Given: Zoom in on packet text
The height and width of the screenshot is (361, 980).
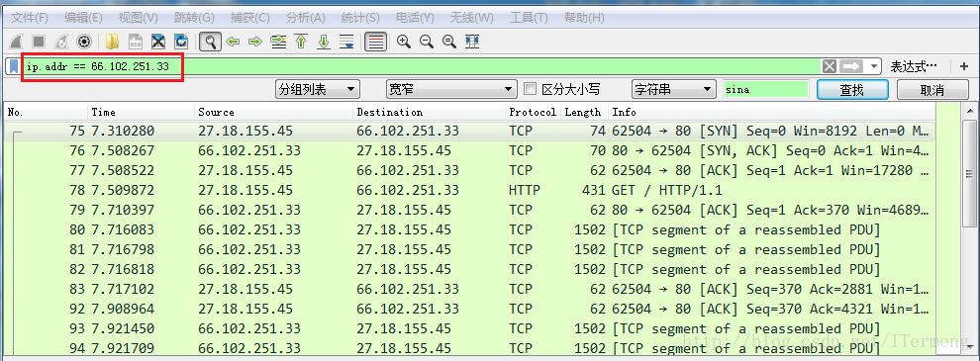Looking at the screenshot, I should coord(404,42).
